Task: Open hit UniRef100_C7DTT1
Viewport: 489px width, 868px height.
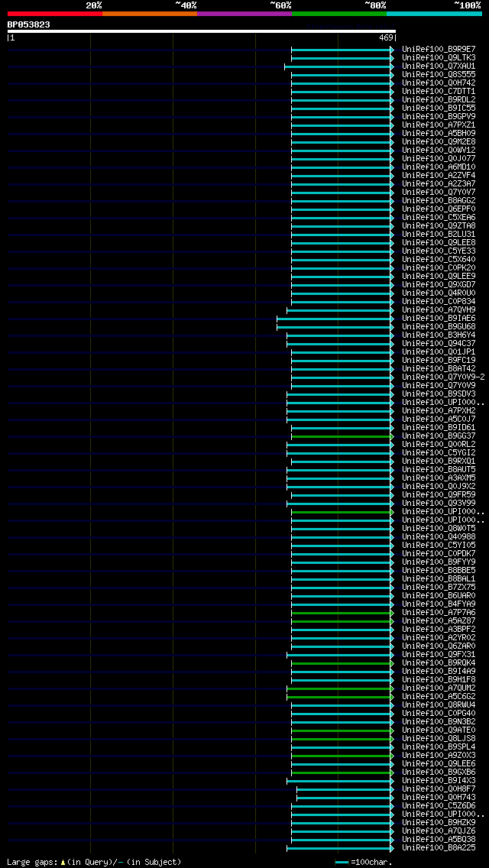Action: (x=439, y=92)
